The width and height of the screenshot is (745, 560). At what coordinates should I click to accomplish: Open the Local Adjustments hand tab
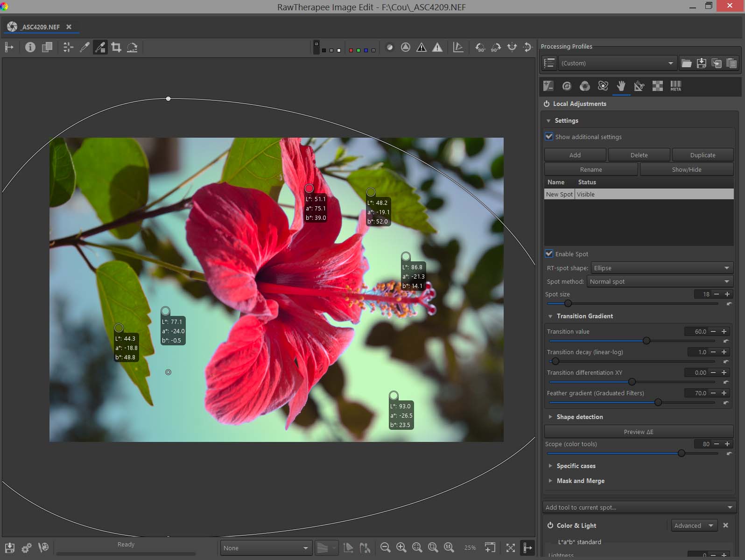(x=621, y=86)
